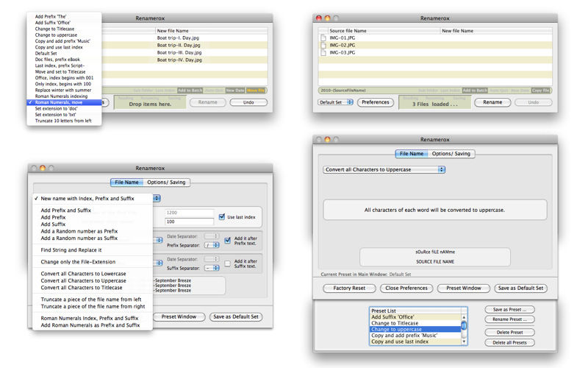Click Delete all Presets
Image resolution: width=588 pixels, height=368 pixels.
pos(509,342)
